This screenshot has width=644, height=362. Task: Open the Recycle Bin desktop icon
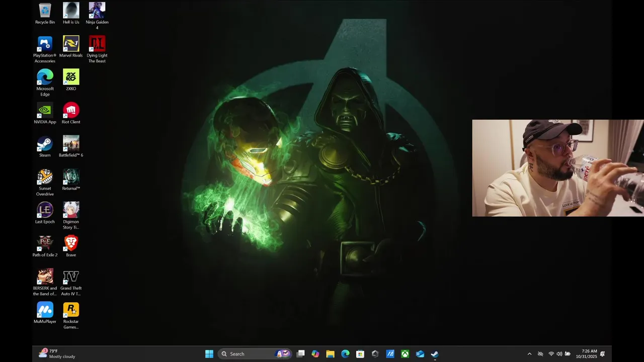coord(45,14)
